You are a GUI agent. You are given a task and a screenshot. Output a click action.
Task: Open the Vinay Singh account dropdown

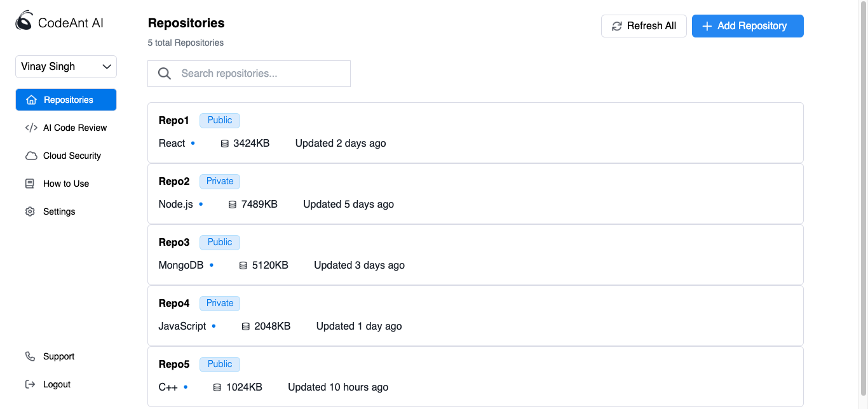66,67
